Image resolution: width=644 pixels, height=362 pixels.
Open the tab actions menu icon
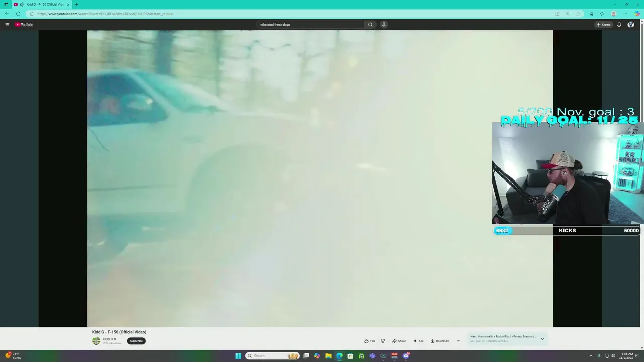pyautogui.click(x=6, y=4)
